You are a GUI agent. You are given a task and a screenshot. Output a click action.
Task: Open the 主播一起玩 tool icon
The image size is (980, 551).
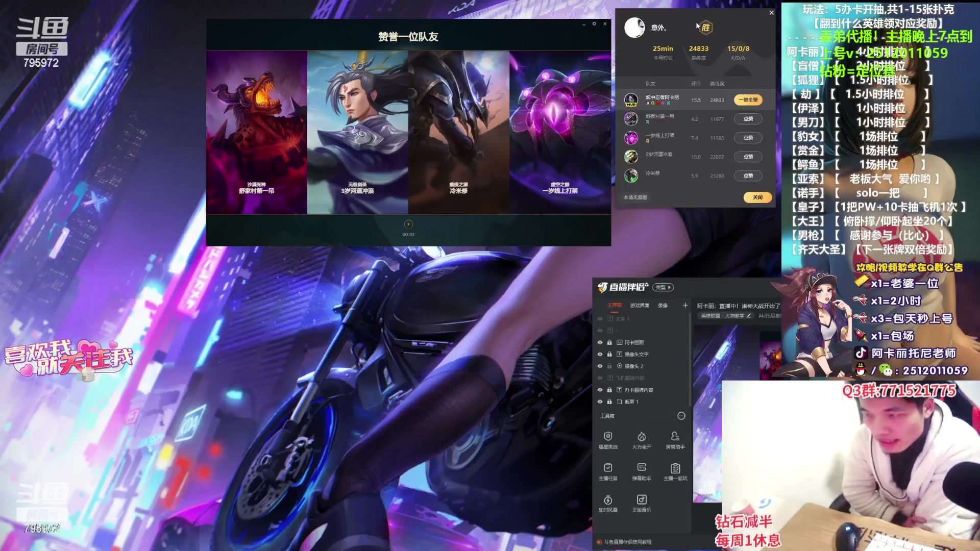[675, 468]
